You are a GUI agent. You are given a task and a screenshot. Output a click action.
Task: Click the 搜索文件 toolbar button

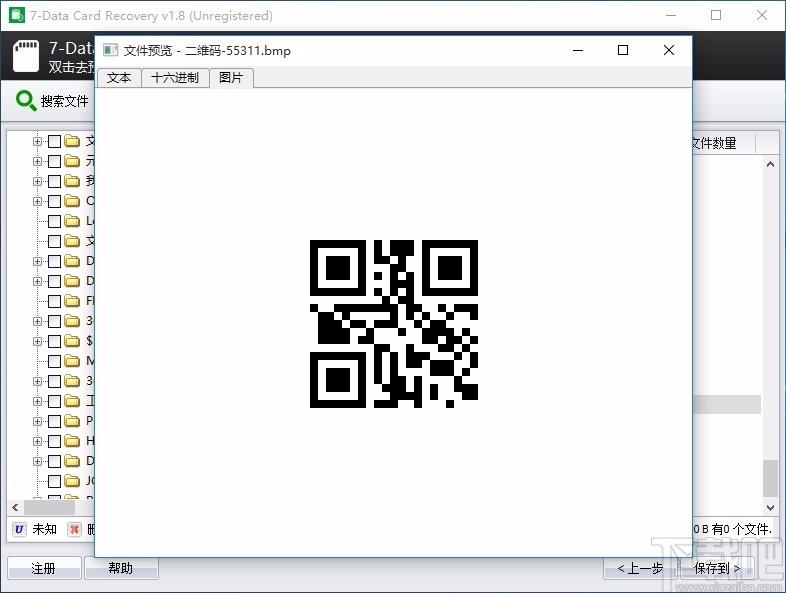pos(52,101)
